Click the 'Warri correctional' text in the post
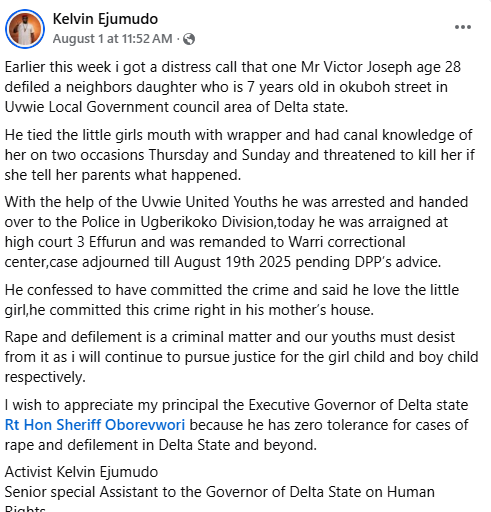Viewport: 491px width, 512px height. (347, 242)
